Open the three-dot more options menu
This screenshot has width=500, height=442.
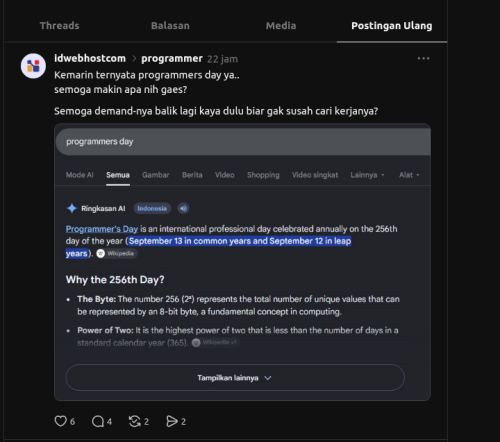(423, 58)
